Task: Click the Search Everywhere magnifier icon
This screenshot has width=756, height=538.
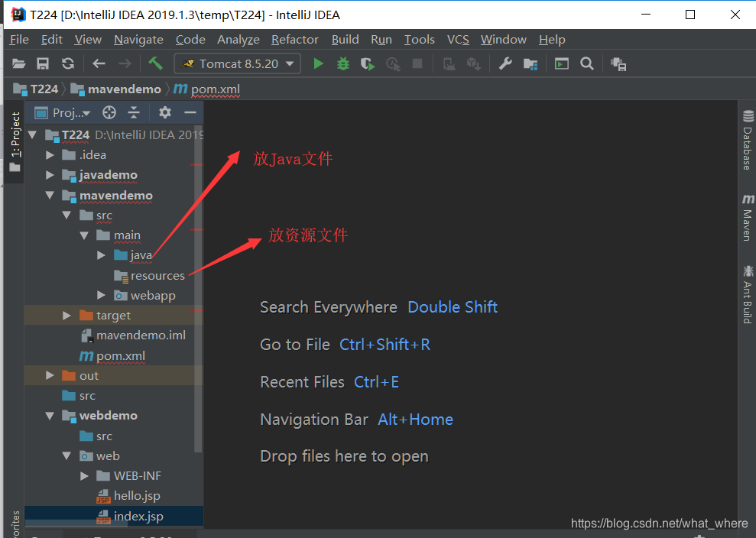Action: 587,63
